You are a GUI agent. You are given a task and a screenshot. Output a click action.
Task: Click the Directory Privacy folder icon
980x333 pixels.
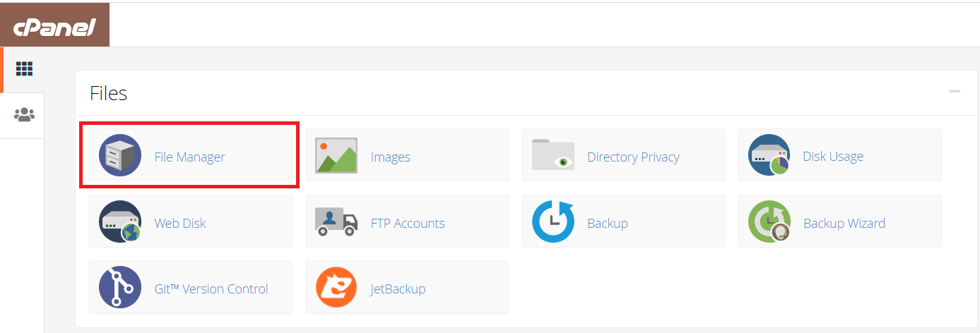(x=553, y=155)
